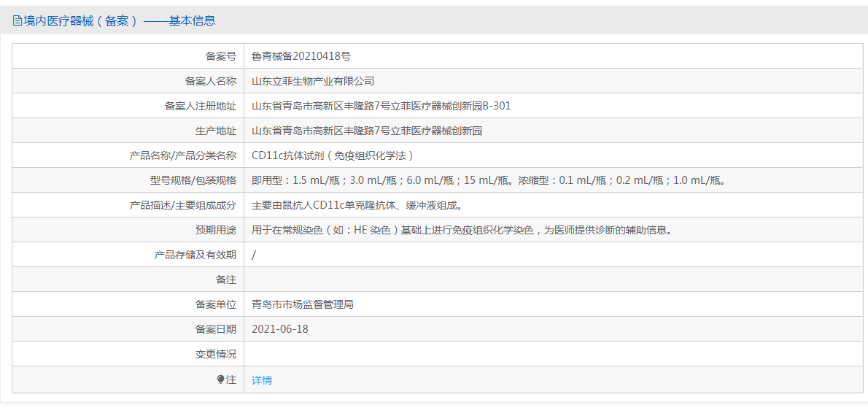Viewport: 868px width, 408px height.
Task: Click the 变更情况 label
Action: tap(216, 354)
